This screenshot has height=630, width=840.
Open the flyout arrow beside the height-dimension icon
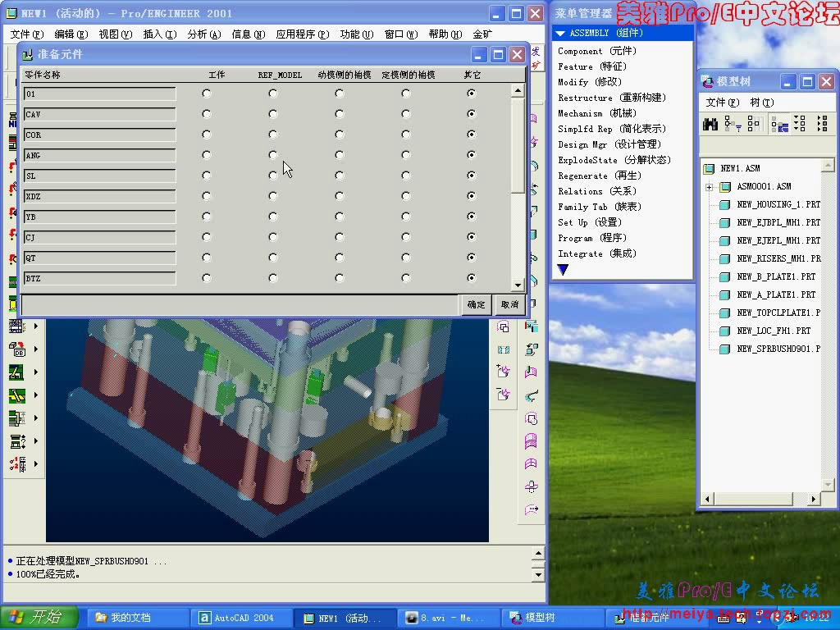point(36,418)
